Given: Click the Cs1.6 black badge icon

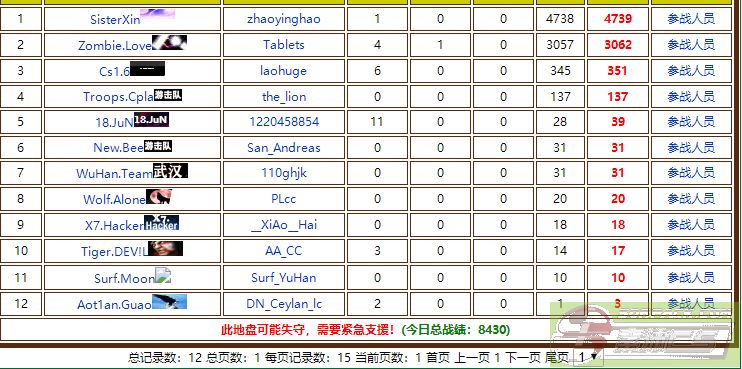Looking at the screenshot, I should point(147,69).
